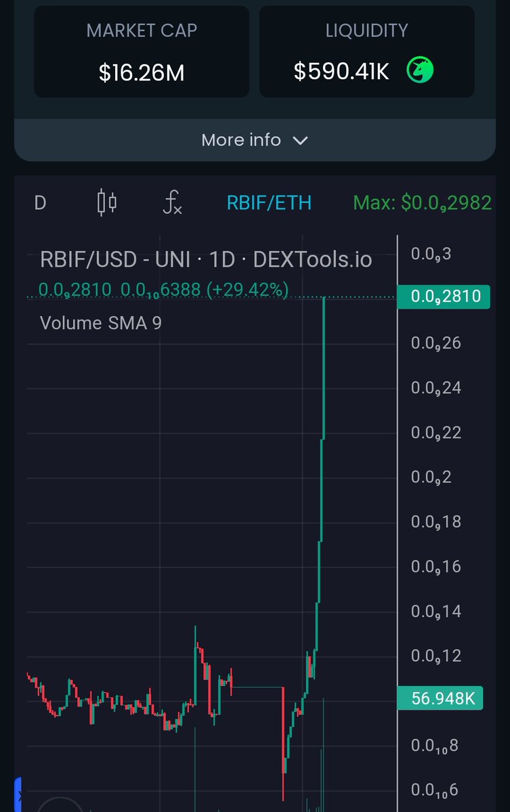Click the green unicorn liquidity icon
The width and height of the screenshot is (510, 812).
click(420, 70)
